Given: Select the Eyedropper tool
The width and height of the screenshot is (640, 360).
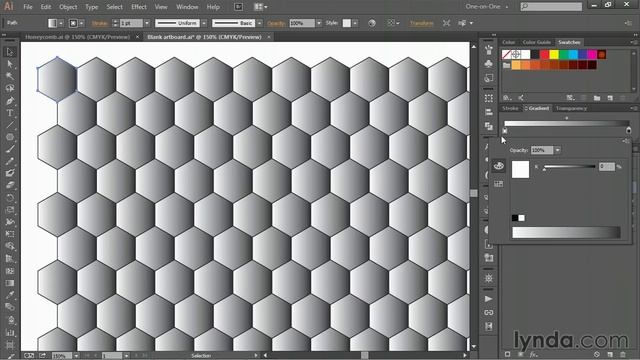Looking at the screenshot, I should 10,295.
